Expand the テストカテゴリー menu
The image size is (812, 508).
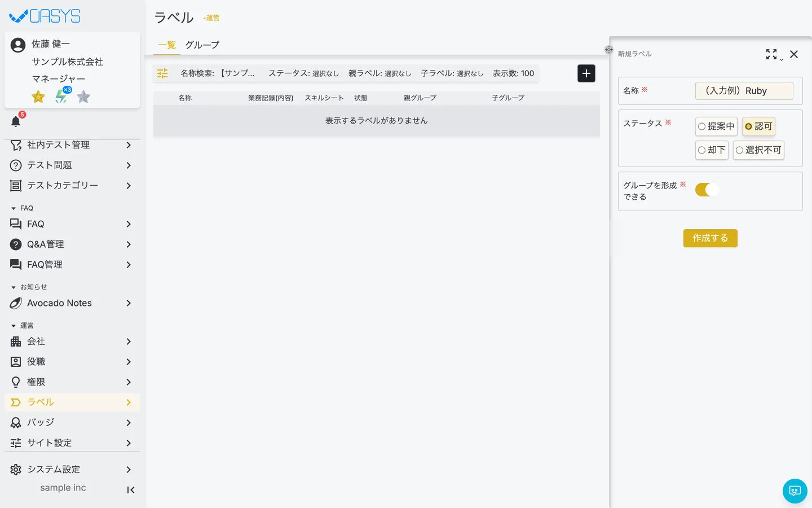(72, 186)
